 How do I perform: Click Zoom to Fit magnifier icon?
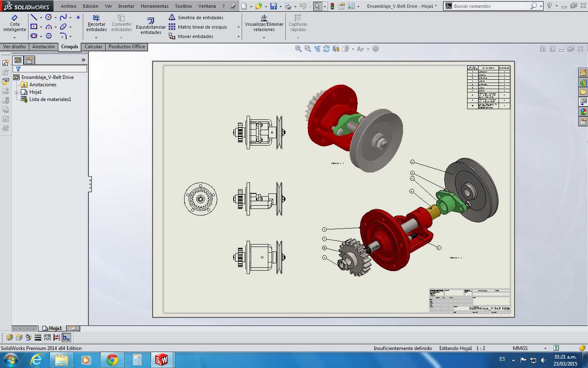298,49
